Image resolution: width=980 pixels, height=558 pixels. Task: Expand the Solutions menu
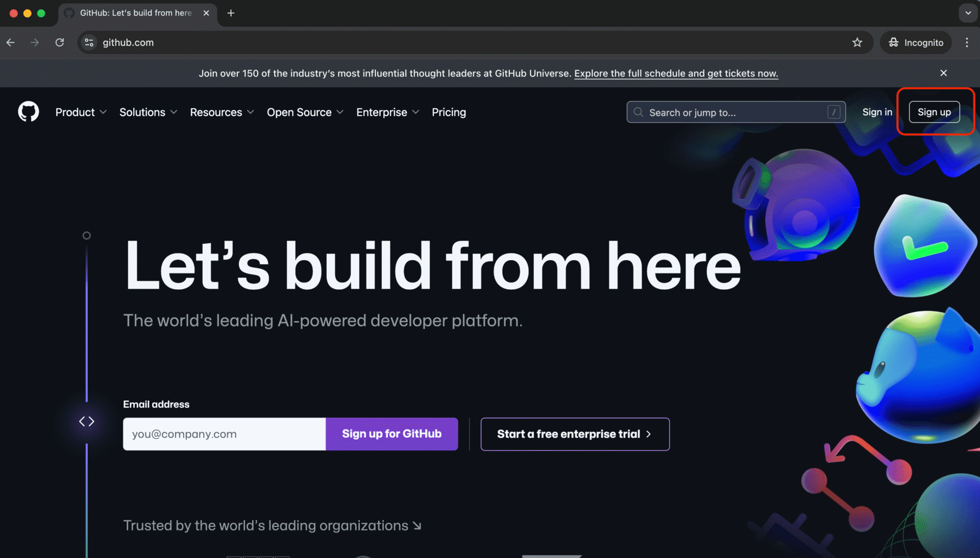pyautogui.click(x=149, y=112)
